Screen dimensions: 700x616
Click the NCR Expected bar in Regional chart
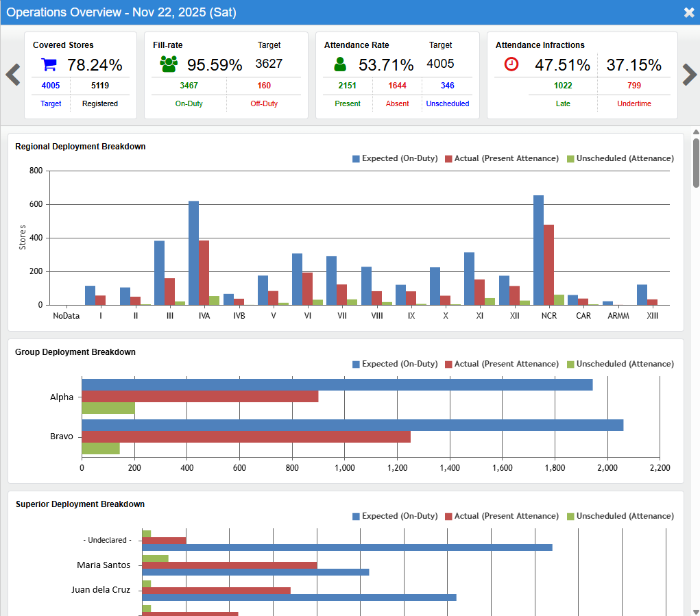pyautogui.click(x=540, y=250)
